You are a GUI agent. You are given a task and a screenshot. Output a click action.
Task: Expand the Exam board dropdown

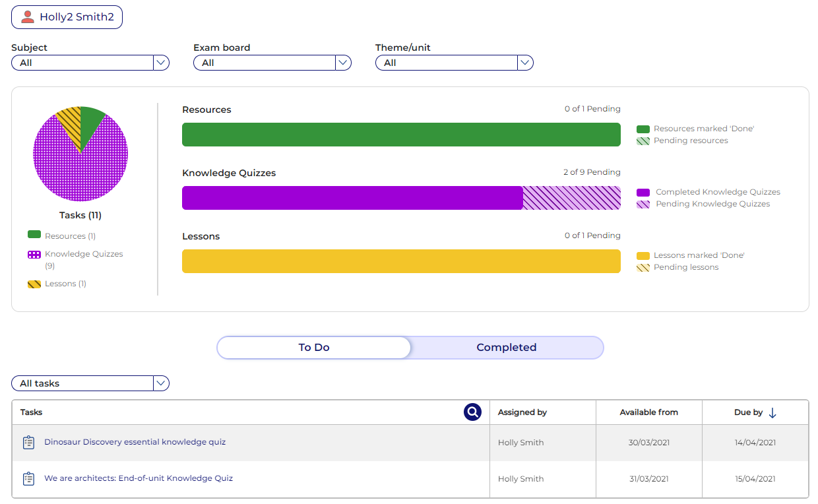pyautogui.click(x=343, y=63)
